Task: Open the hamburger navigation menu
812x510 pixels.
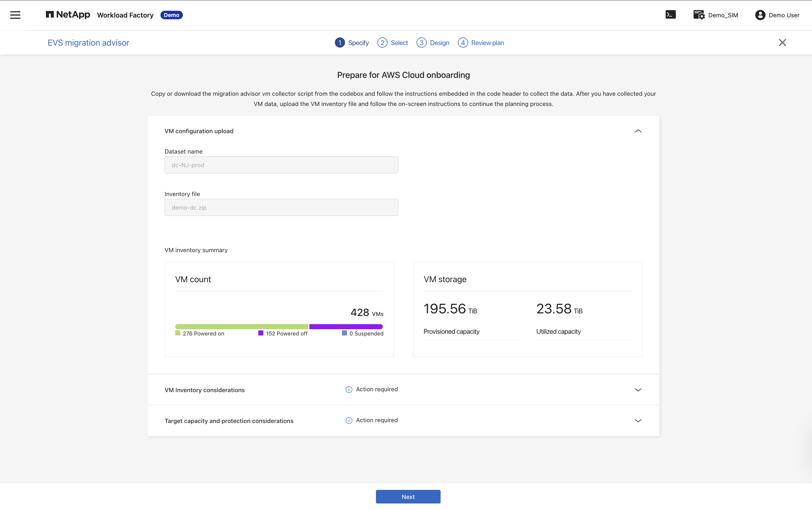Action: click(x=15, y=15)
